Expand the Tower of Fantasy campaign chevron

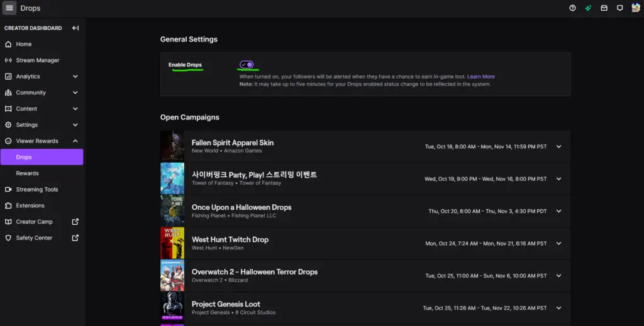pyautogui.click(x=558, y=179)
